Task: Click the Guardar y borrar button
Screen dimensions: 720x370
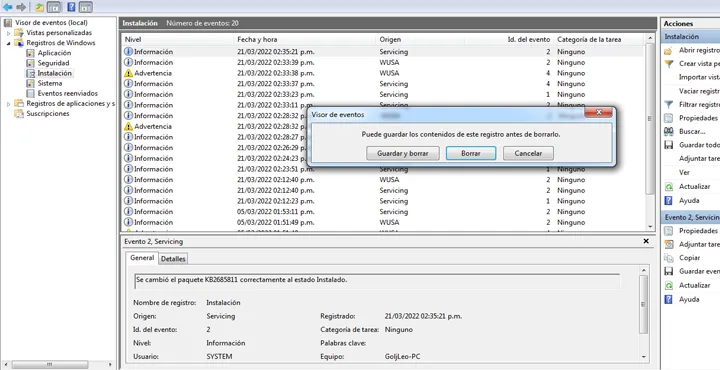Action: (403, 153)
